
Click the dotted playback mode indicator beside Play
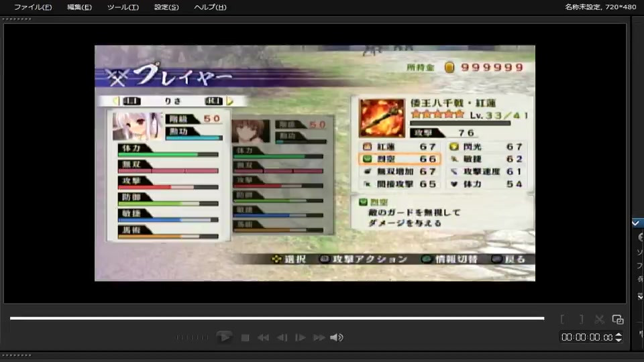(x=193, y=337)
